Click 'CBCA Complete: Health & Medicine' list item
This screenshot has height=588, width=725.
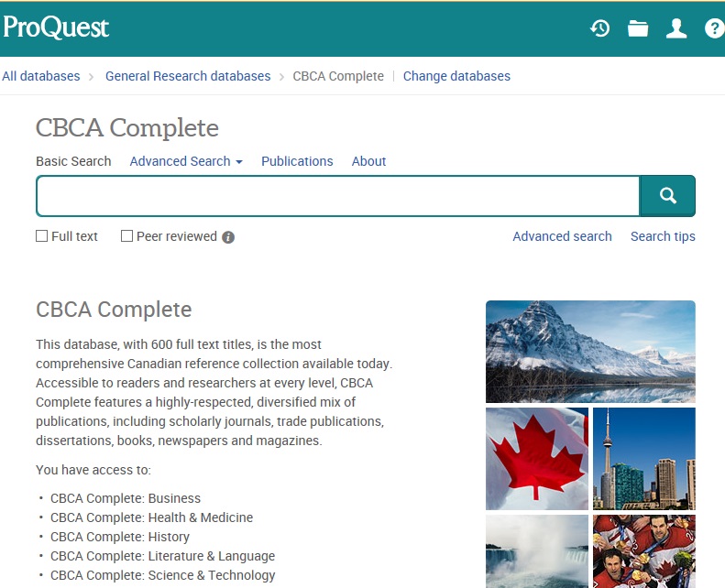[151, 517]
